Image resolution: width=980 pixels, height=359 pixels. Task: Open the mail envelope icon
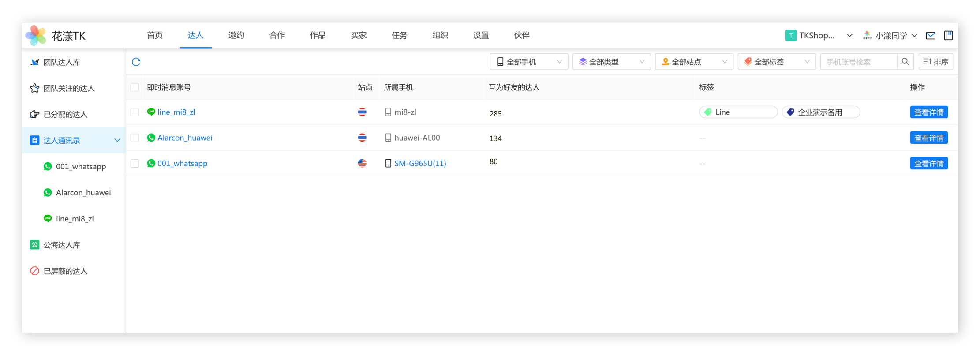(x=930, y=36)
